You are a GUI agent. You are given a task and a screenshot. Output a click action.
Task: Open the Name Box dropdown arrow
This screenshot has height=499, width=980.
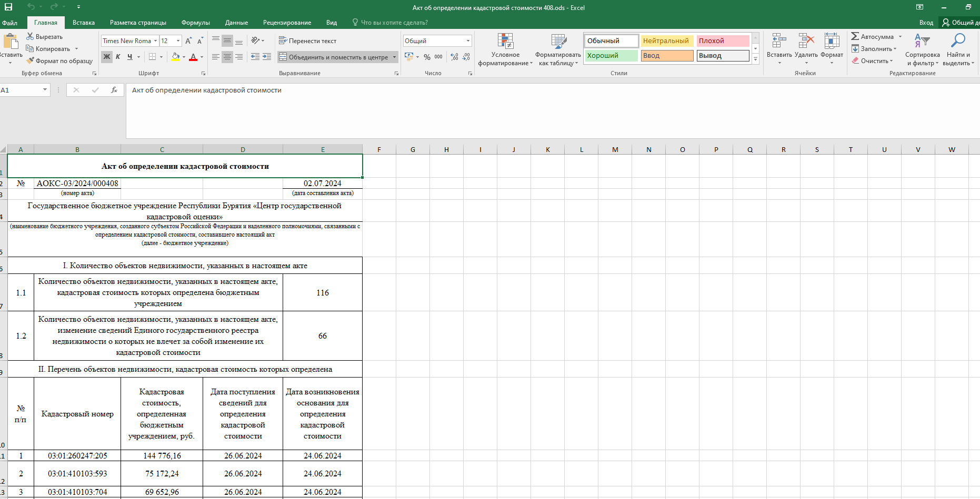point(45,90)
